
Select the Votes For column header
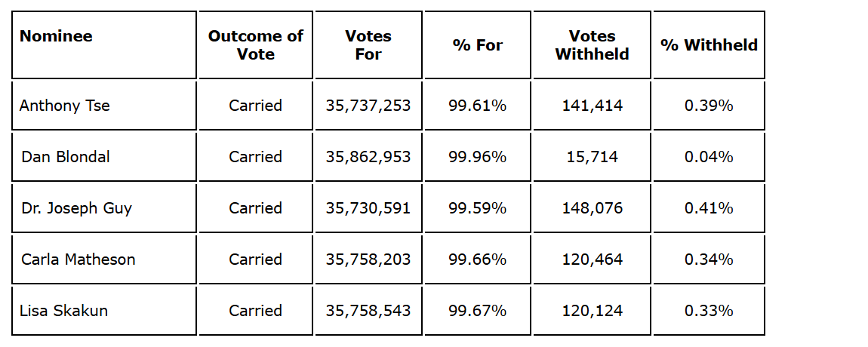click(x=368, y=45)
